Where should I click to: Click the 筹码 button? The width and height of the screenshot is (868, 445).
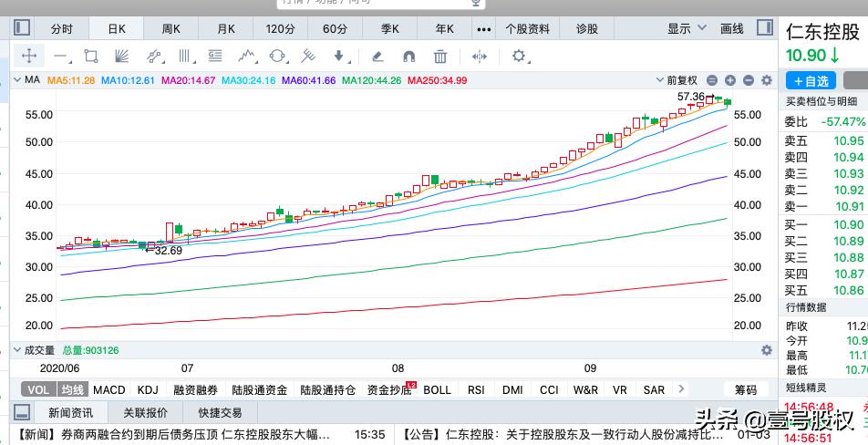tap(746, 389)
